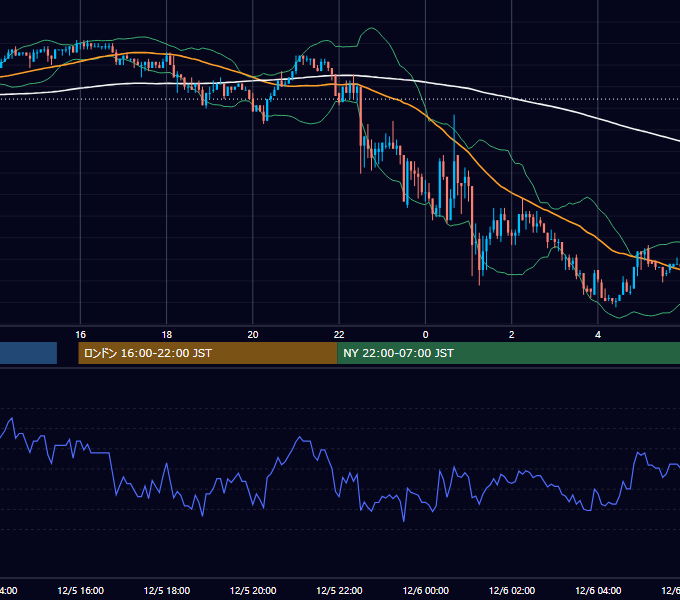This screenshot has width=680, height=600.
Task: Click the 20 hour label on the price chart axis
Action: (x=253, y=335)
